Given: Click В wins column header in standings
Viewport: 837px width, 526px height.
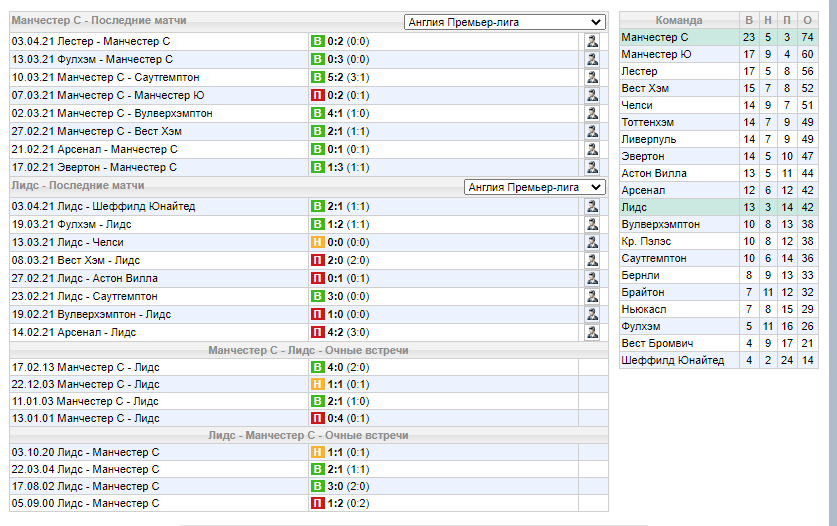Looking at the screenshot, I should [749, 20].
